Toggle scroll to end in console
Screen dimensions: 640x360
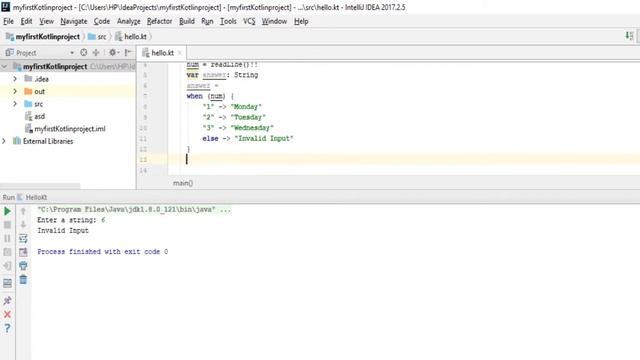[23, 252]
